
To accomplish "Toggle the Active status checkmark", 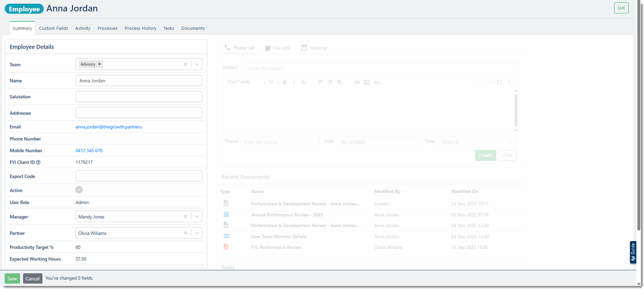I will coord(79,189).
